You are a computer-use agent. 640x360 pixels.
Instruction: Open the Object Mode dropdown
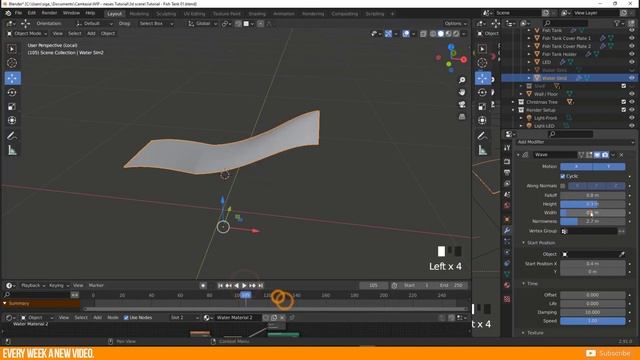[x=27, y=33]
